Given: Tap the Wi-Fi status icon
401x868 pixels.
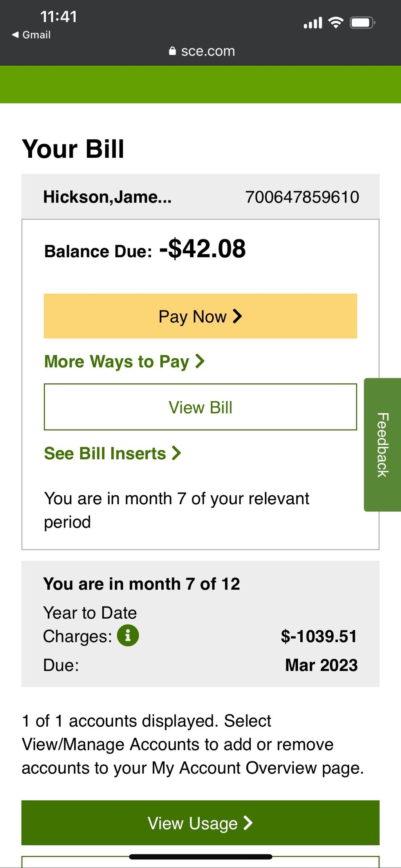Looking at the screenshot, I should 336,23.
